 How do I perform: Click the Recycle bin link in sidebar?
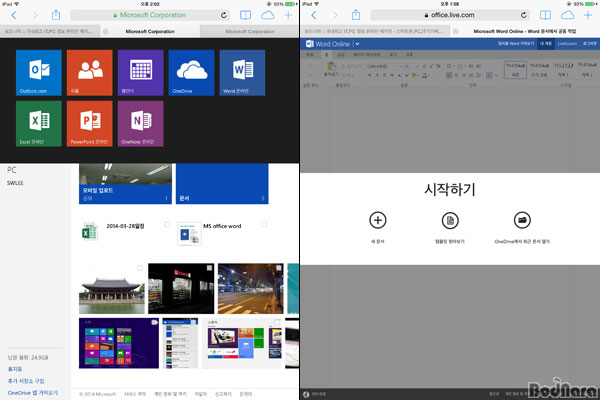tap(15, 369)
